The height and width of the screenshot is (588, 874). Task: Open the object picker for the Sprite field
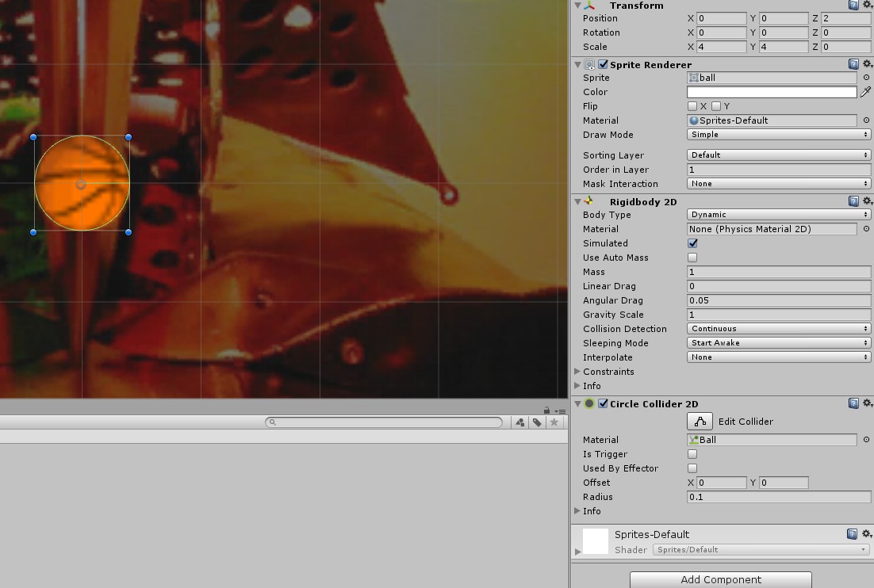tap(866, 78)
